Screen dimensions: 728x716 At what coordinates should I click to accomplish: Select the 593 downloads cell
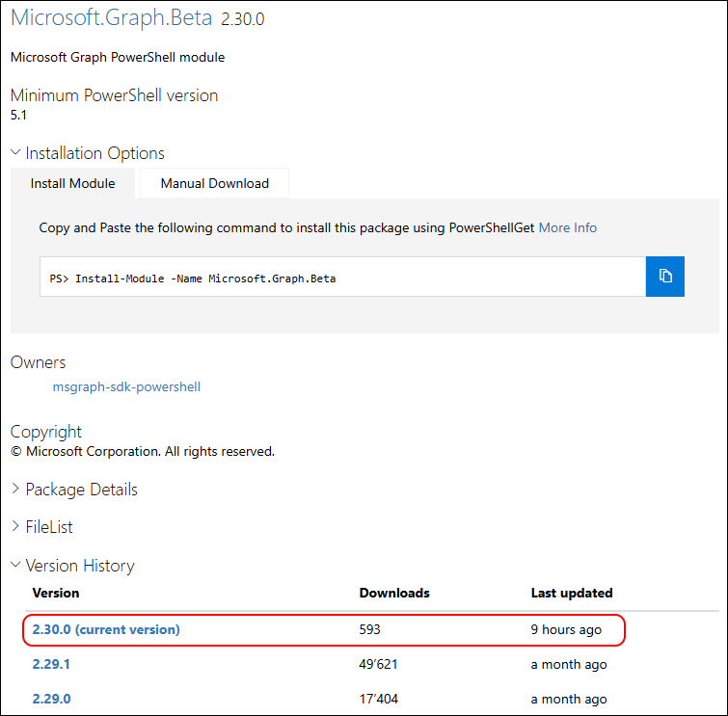pos(369,629)
